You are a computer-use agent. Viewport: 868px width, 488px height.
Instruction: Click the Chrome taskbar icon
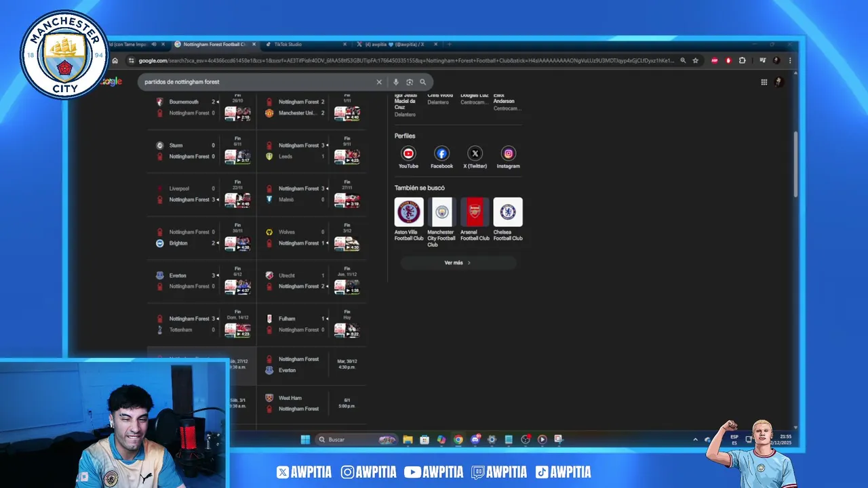[458, 439]
